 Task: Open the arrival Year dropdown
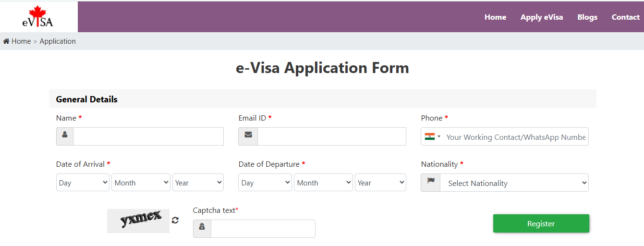(x=198, y=183)
